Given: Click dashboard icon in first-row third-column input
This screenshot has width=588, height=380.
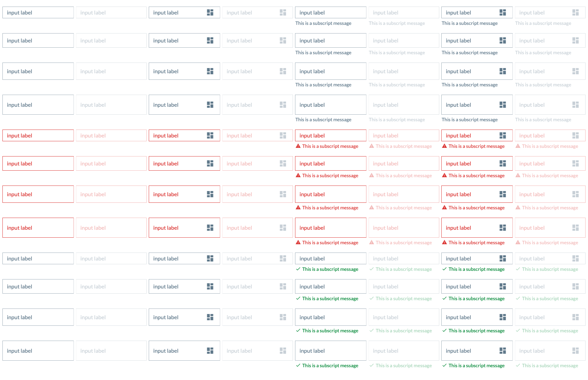Looking at the screenshot, I should coord(210,12).
